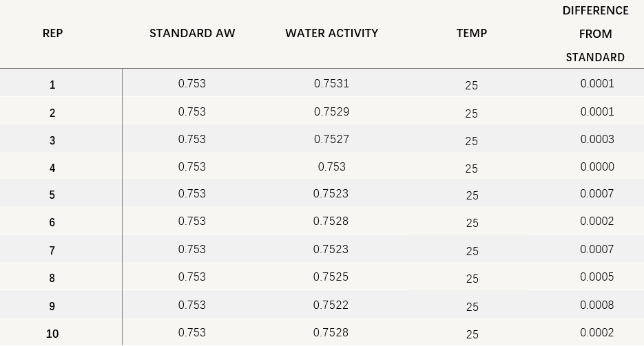Select water activity value 0.7531
This screenshot has height=346, width=644.
[331, 84]
